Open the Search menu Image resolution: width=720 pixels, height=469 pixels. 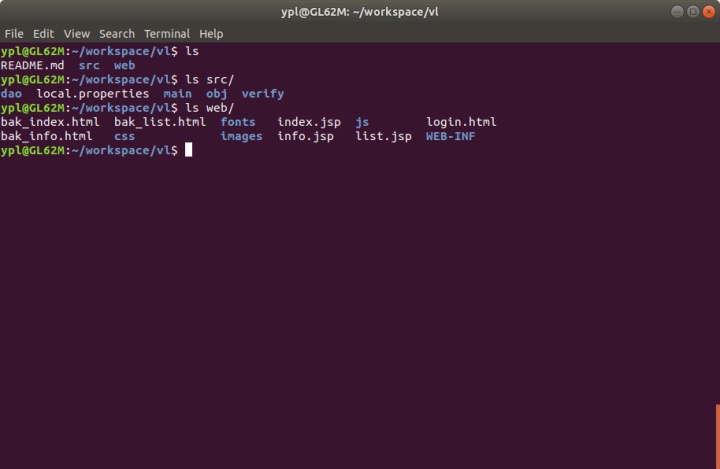[x=117, y=34]
